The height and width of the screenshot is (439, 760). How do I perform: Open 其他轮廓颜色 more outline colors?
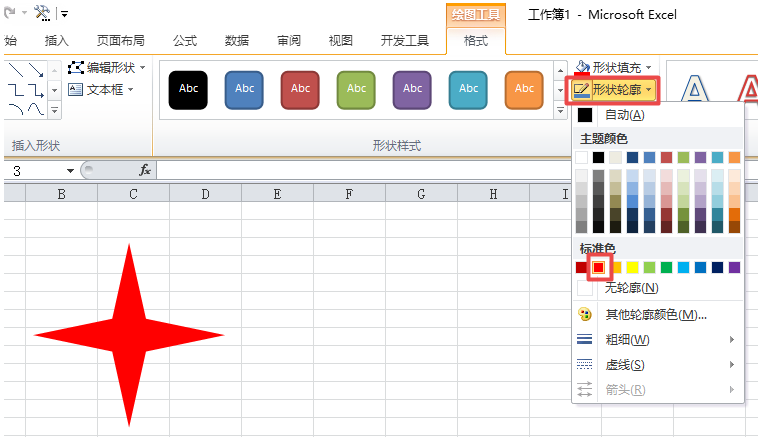tap(656, 315)
